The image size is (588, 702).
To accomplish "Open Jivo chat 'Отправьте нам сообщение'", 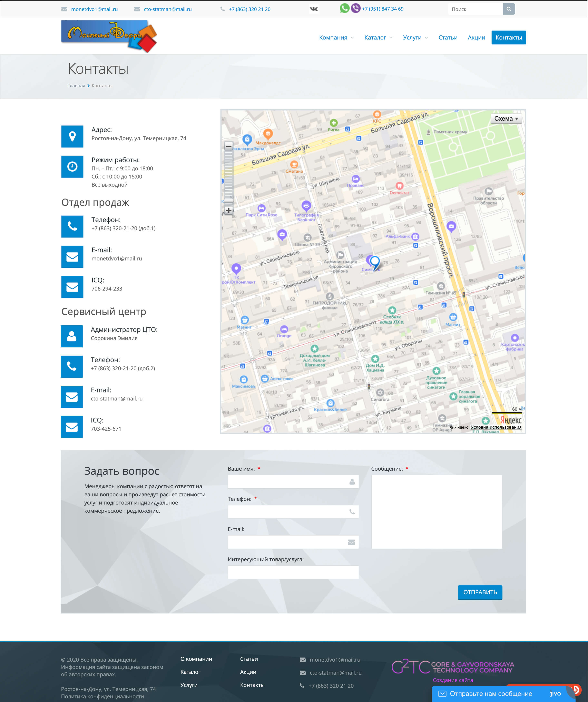I will click(490, 694).
